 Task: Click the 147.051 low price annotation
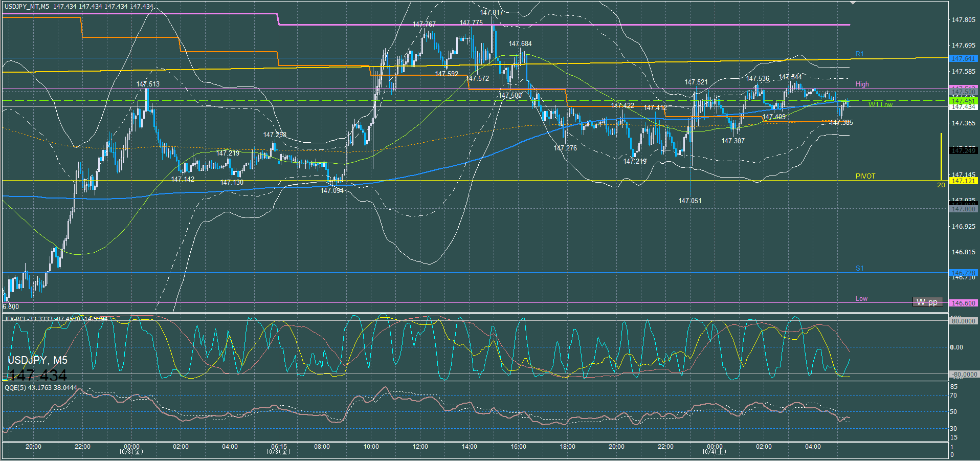tap(690, 201)
